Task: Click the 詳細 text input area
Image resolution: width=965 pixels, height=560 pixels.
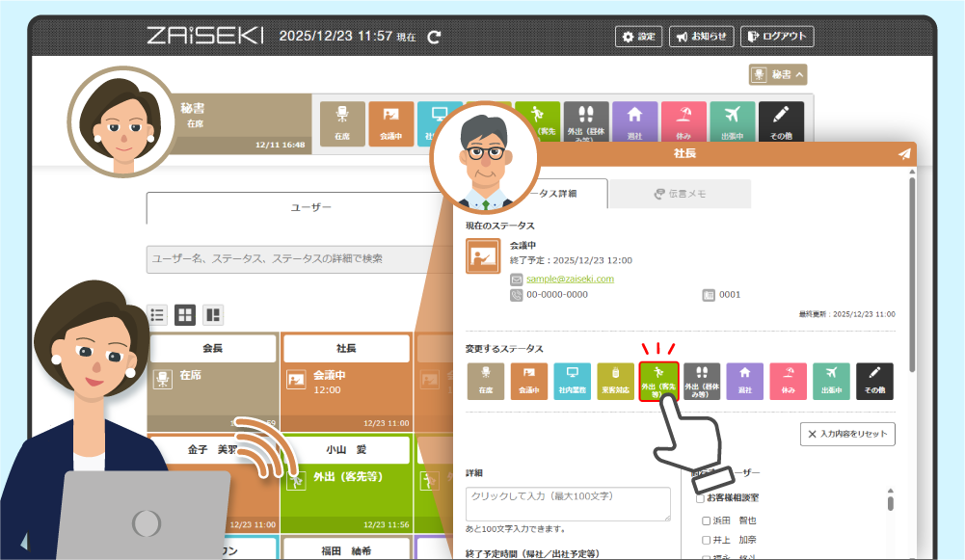Action: [x=568, y=504]
